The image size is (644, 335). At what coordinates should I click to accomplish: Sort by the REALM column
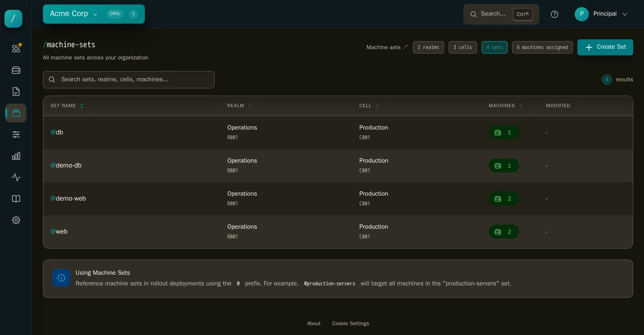[240, 106]
